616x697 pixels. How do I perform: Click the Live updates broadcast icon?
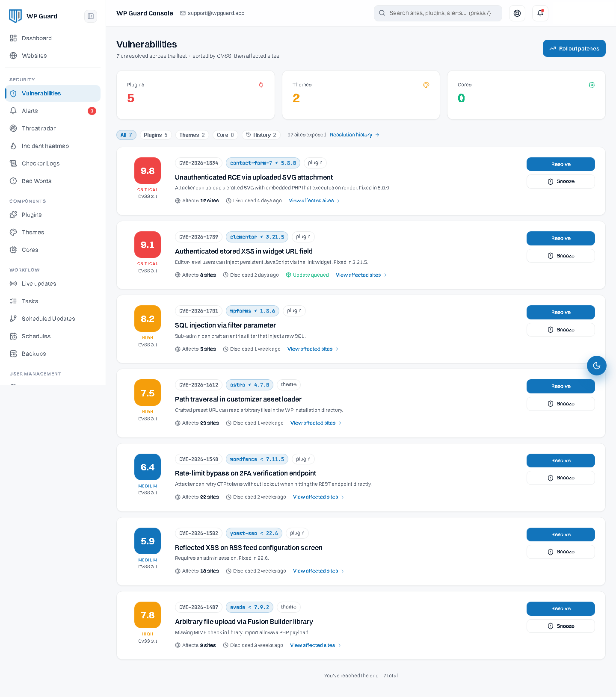click(x=13, y=284)
